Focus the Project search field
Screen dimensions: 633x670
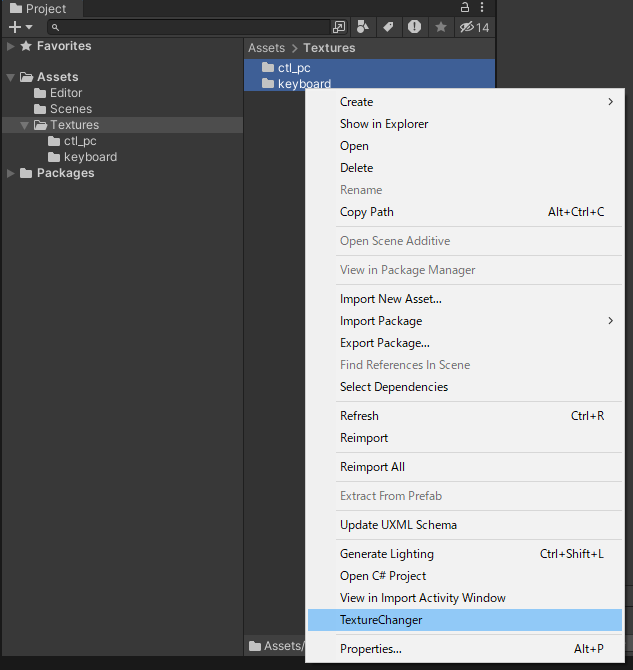tap(188, 27)
